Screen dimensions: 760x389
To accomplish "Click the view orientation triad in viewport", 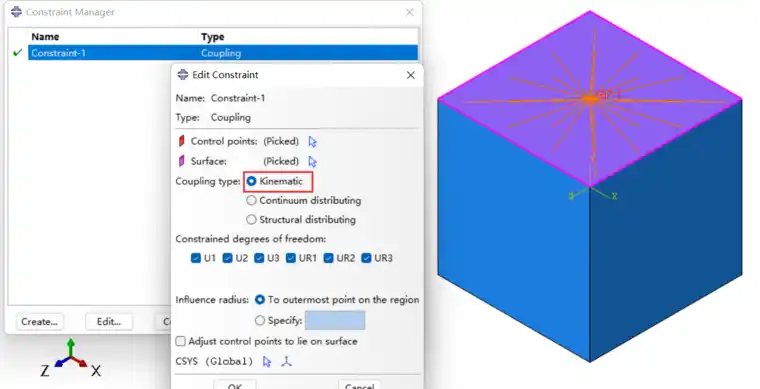I will click(72, 358).
